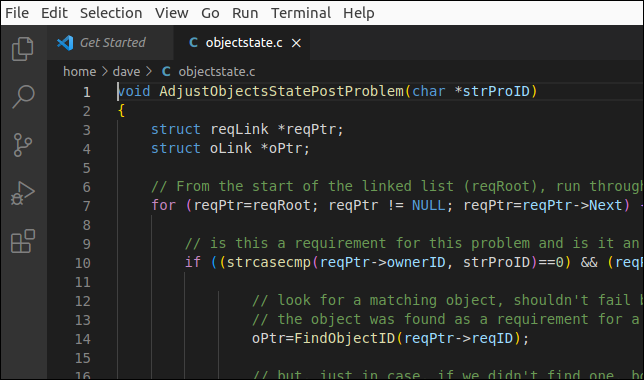The image size is (644, 380).
Task: Click 'oPtr=FindObjectID' on line 14
Action: coord(323,339)
